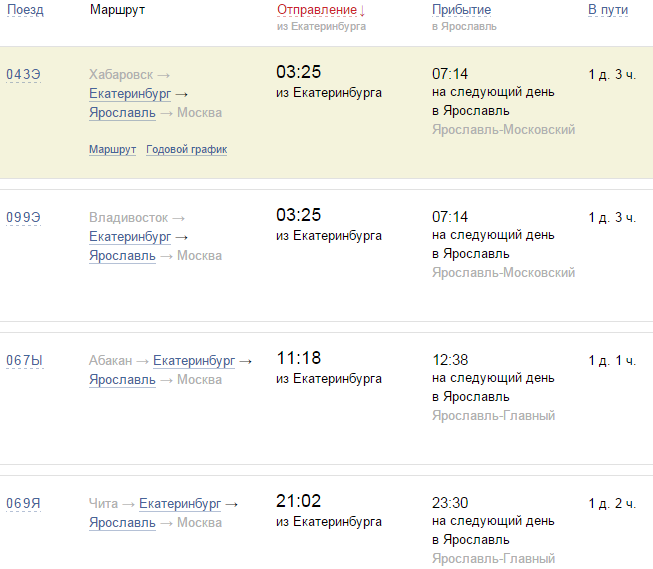The width and height of the screenshot is (653, 569).
Task: Sort by the Поезд column header
Action: (x=25, y=10)
